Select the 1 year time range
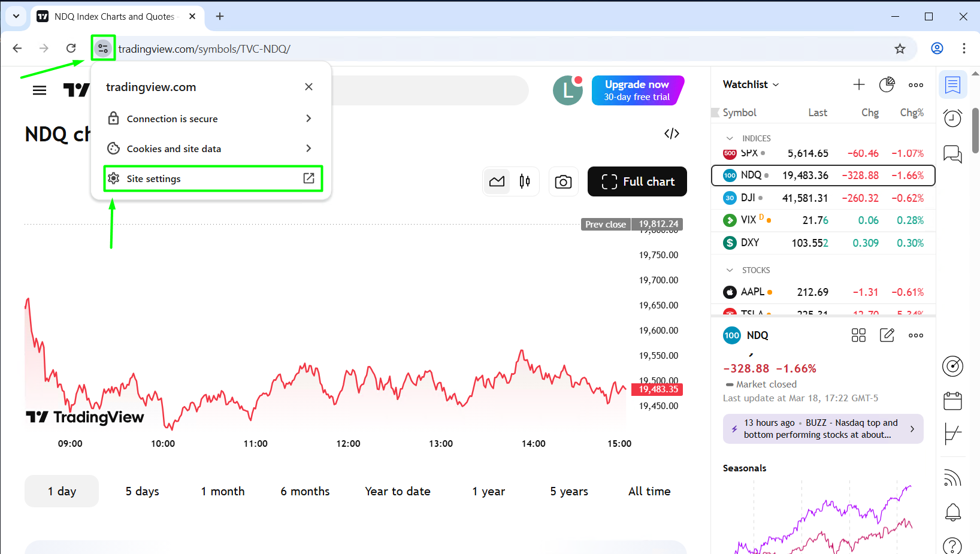The height and width of the screenshot is (554, 980). tap(488, 491)
